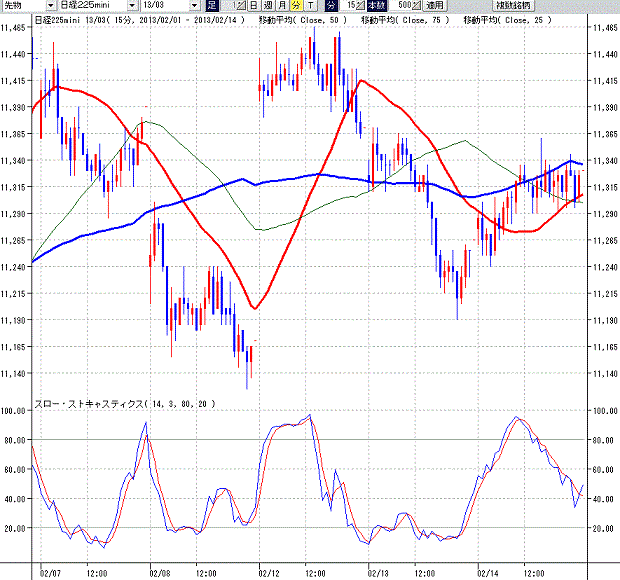Select the 月 (monthly) chart period button
Screen dimensions: 620x580
pos(282,5)
